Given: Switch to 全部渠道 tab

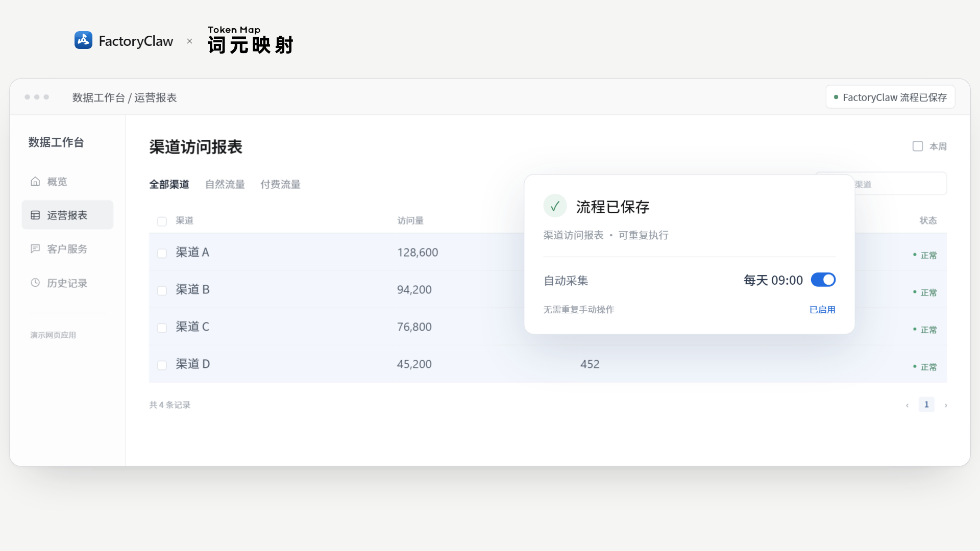Looking at the screenshot, I should click(169, 184).
